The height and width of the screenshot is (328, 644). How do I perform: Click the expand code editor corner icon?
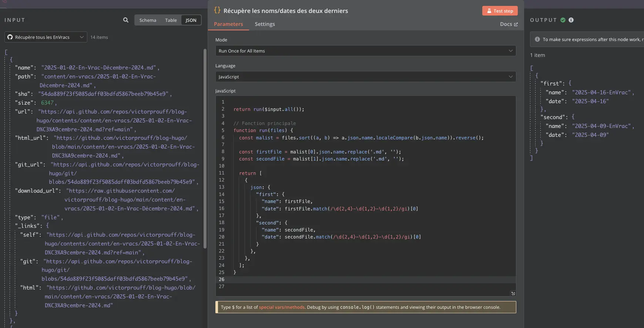coord(513,293)
